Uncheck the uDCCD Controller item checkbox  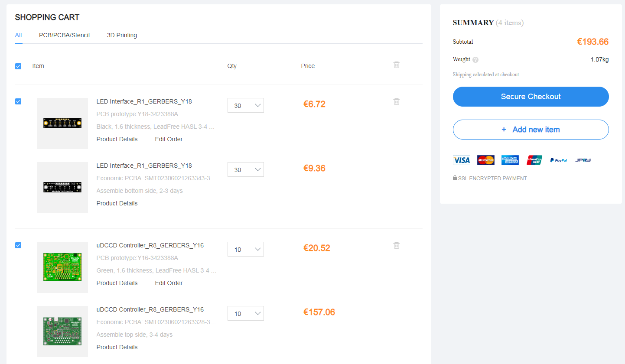[18, 245]
